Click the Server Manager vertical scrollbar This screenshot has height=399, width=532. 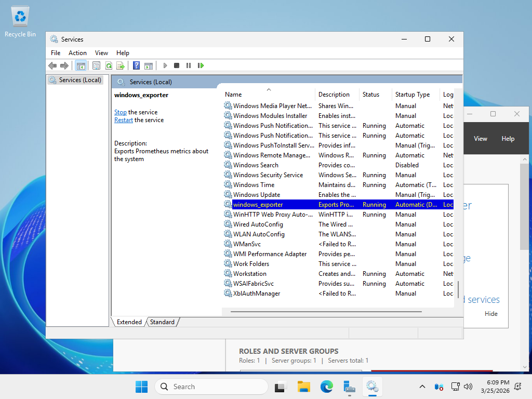[x=525, y=206]
